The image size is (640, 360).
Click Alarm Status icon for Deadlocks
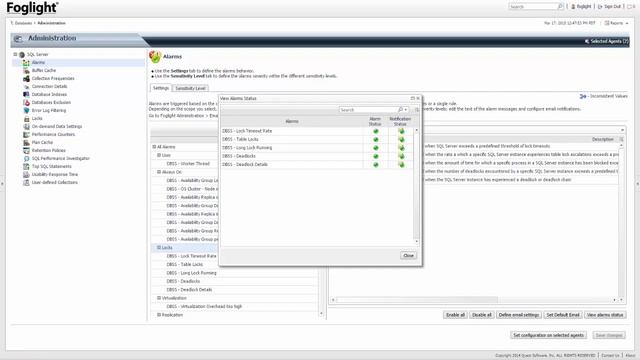point(376,156)
